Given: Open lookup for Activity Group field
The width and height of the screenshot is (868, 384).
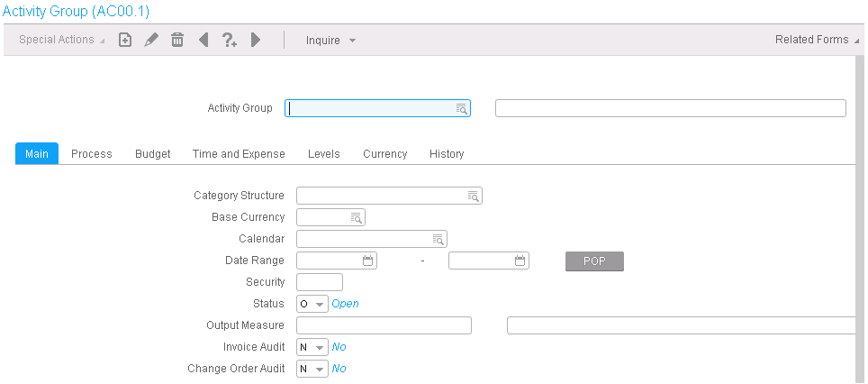Looking at the screenshot, I should (462, 108).
